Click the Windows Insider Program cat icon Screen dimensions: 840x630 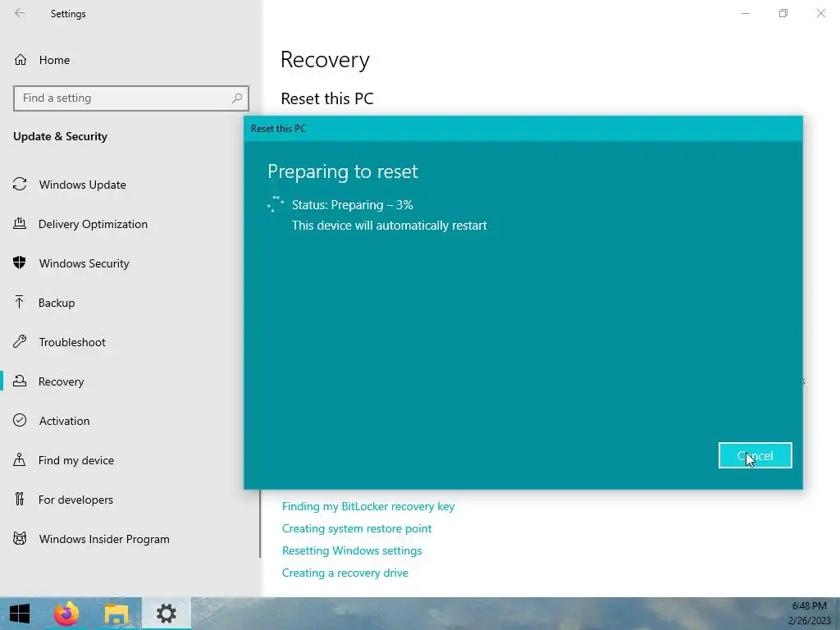point(20,538)
